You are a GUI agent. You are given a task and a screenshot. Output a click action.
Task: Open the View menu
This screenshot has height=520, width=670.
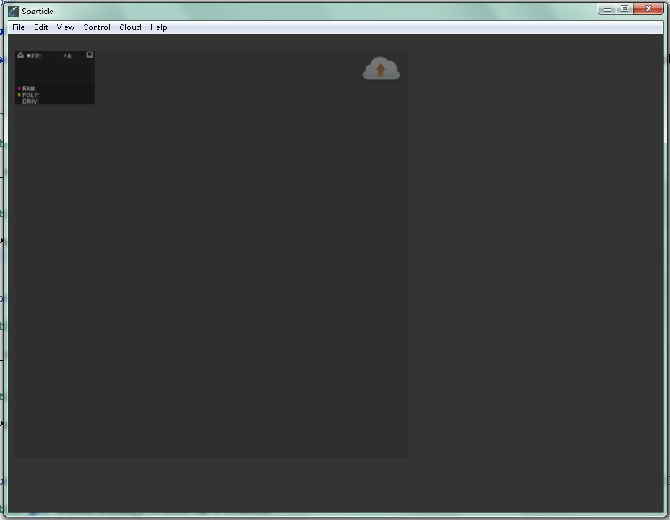(x=65, y=27)
